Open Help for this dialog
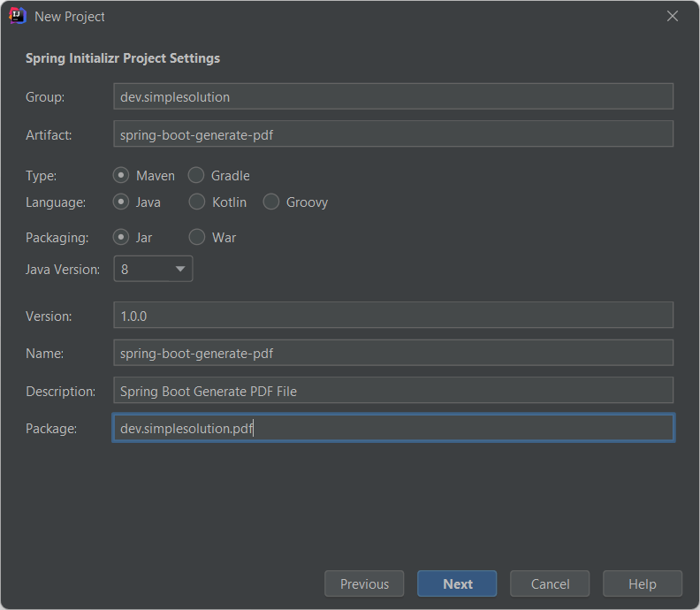This screenshot has width=700, height=610. 643,583
